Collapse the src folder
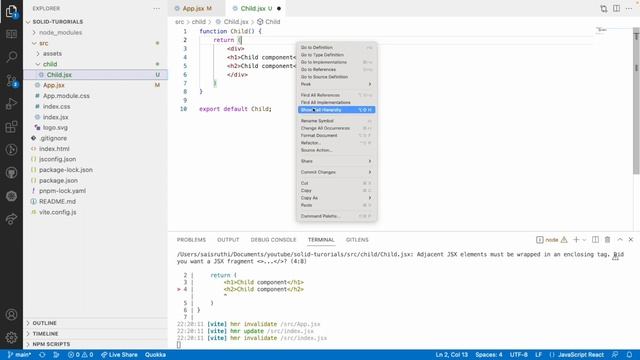The height and width of the screenshot is (360, 640). [x=44, y=43]
